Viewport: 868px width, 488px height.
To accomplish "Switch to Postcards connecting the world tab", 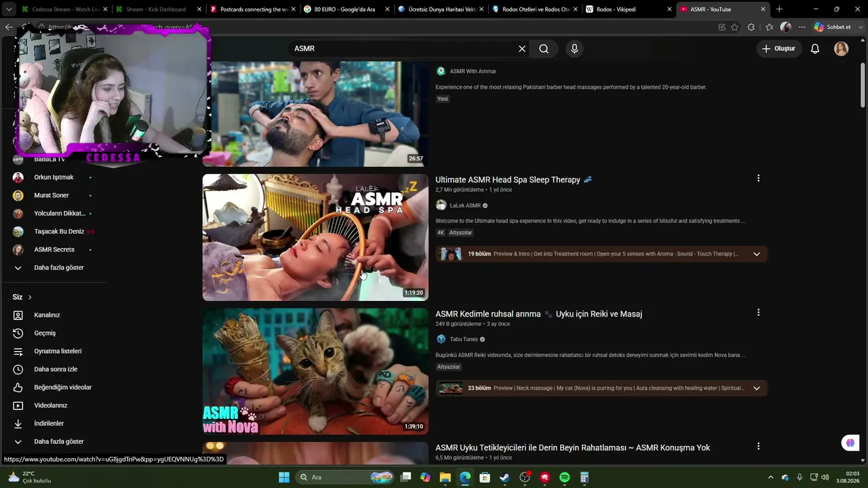I will (x=253, y=9).
